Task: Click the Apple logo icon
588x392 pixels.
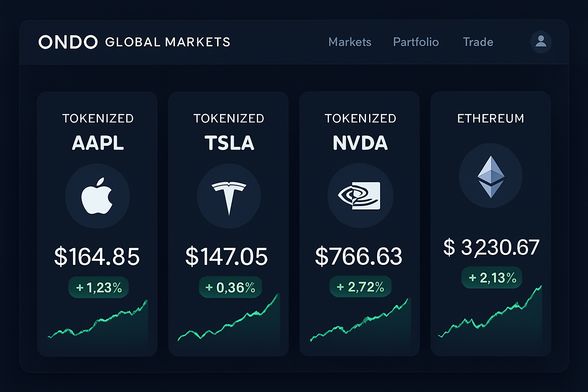Action: pos(98,196)
